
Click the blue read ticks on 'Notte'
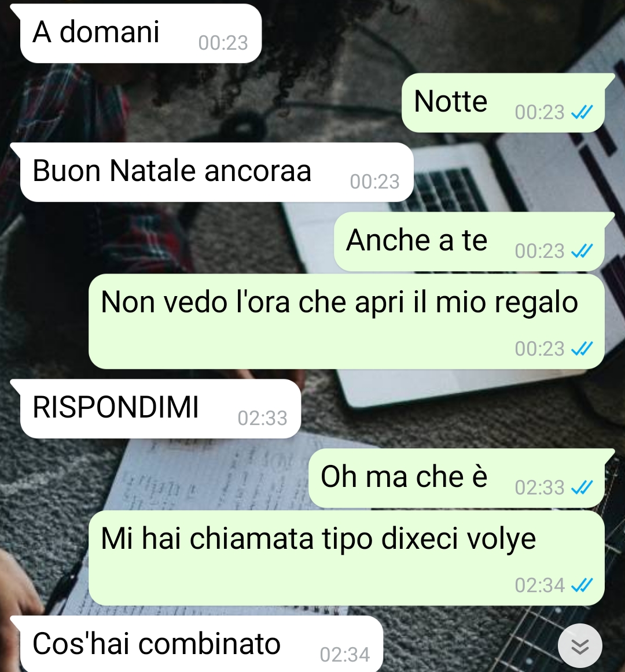582,112
